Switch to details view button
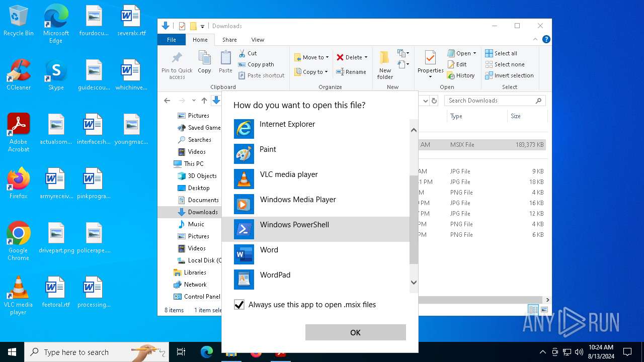Viewport: 644px width, 362px height. click(x=533, y=310)
